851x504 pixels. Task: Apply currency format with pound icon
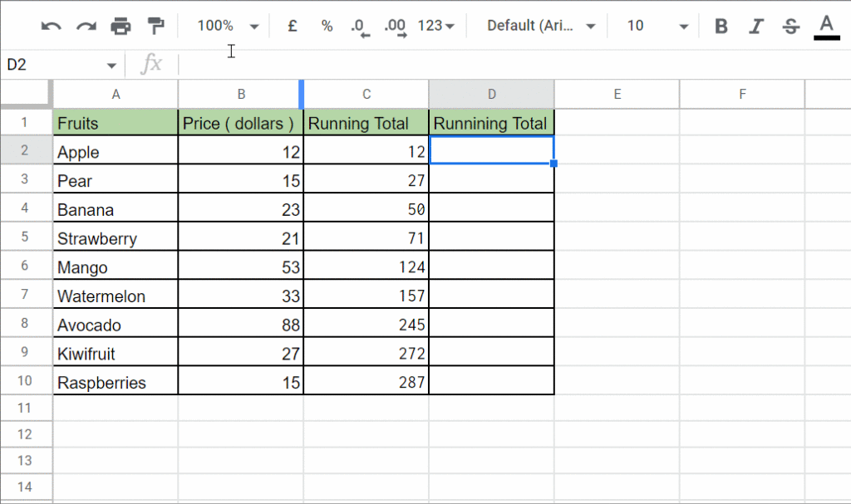pyautogui.click(x=292, y=25)
